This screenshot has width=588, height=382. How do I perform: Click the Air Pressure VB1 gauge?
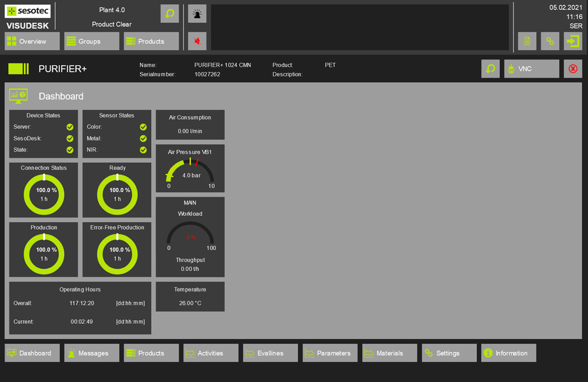click(x=190, y=172)
